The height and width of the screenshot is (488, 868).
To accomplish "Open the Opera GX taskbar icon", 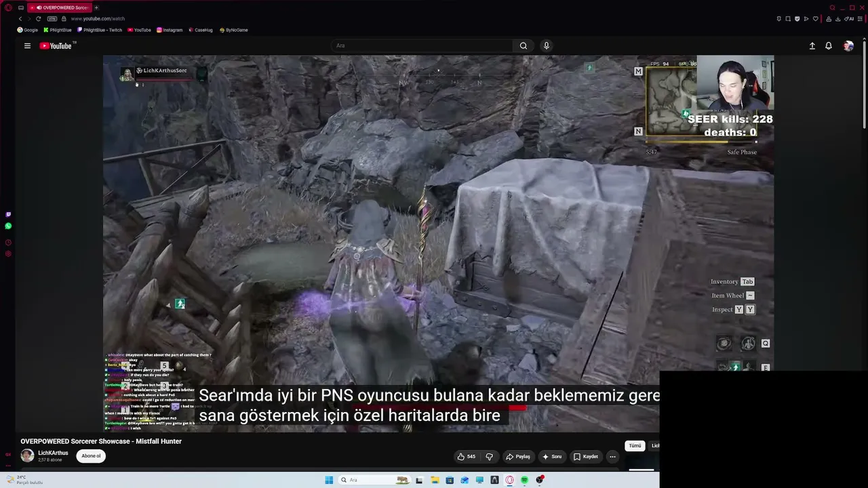I will click(509, 480).
